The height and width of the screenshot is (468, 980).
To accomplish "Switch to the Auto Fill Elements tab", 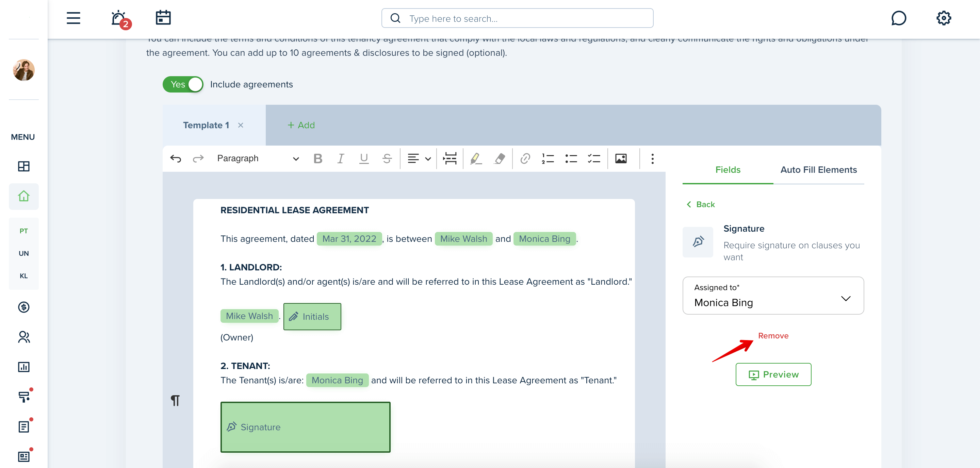I will pyautogui.click(x=819, y=170).
